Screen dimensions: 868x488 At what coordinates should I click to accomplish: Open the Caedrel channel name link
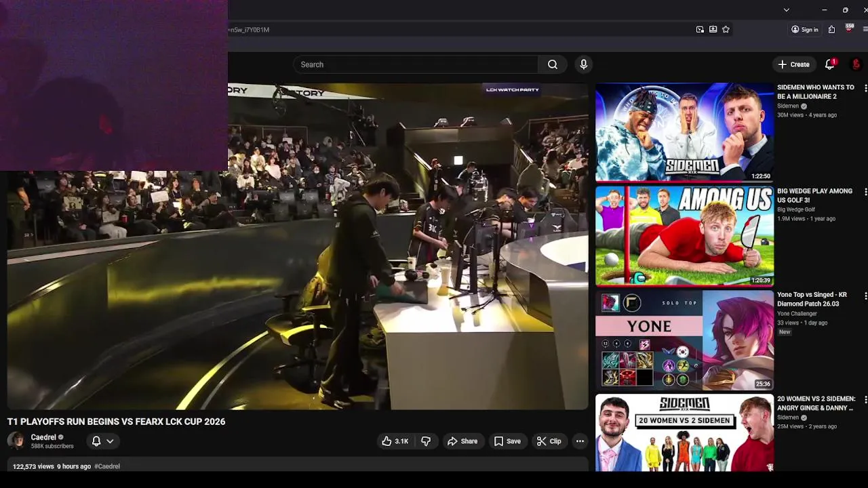pos(43,437)
